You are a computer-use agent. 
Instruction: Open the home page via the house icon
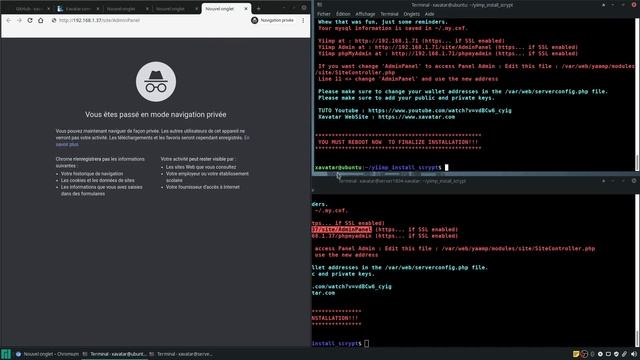pos(40,20)
